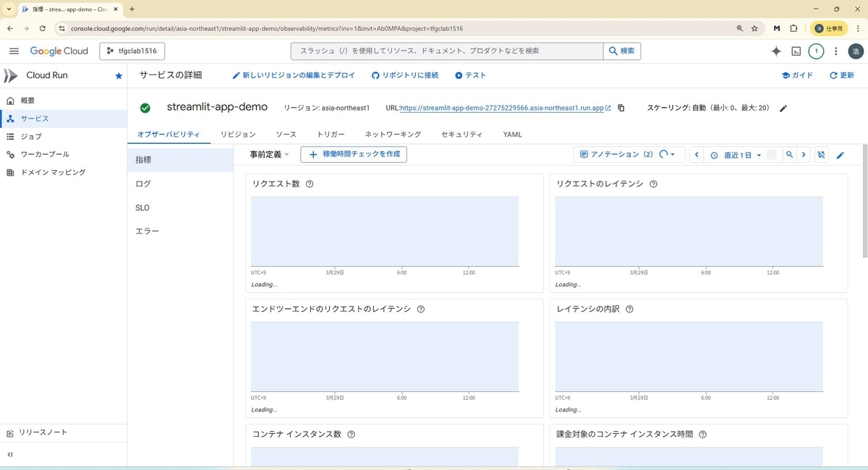Click the Google Cloud logo
Image resolution: width=868 pixels, height=470 pixels.
(x=59, y=51)
